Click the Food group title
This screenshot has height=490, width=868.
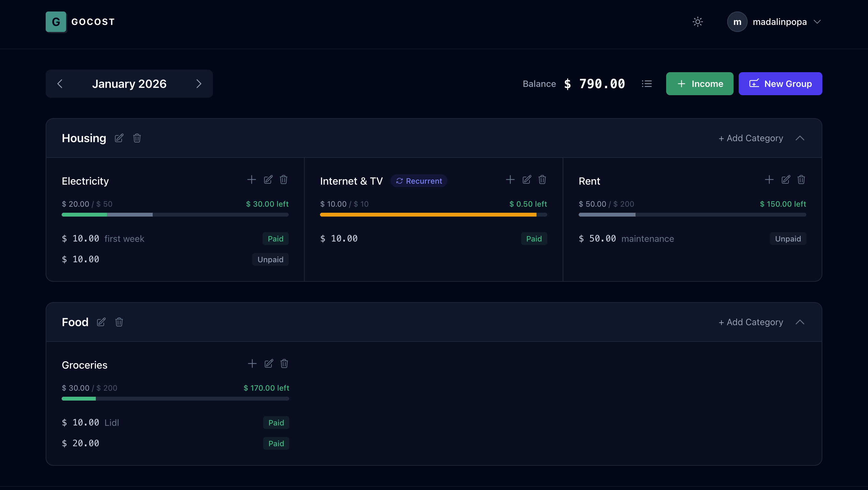[75, 322]
